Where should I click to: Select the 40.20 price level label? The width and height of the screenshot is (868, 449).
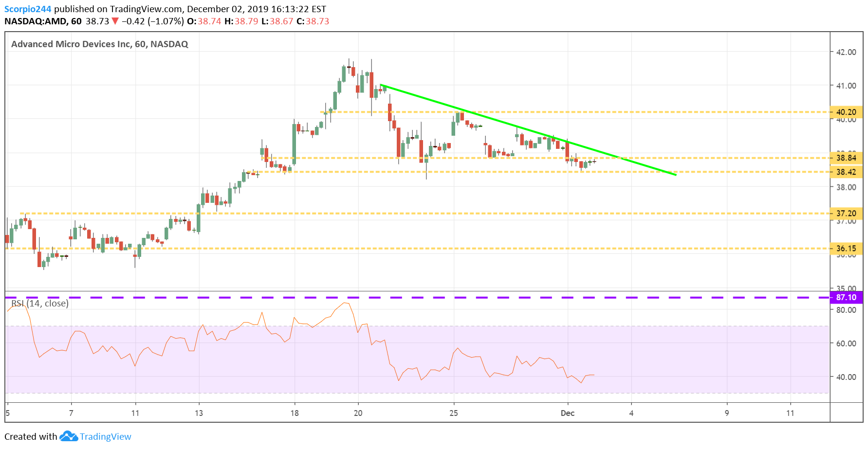(x=846, y=112)
